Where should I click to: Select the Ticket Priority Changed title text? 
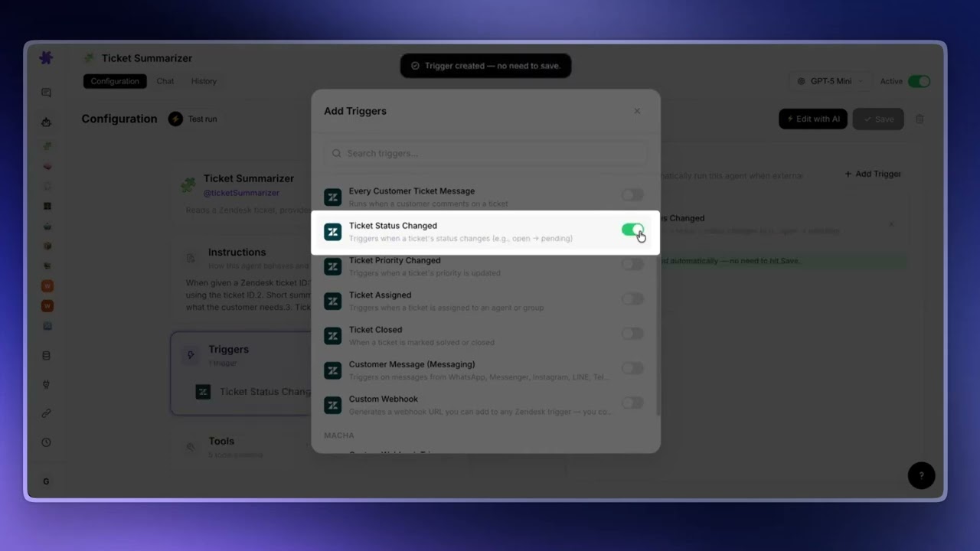pyautogui.click(x=394, y=260)
